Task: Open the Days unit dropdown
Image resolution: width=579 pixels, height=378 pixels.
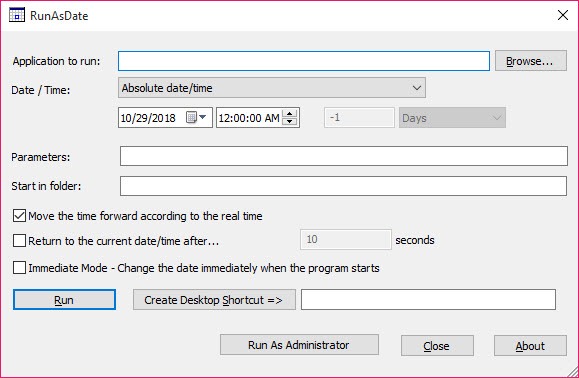Action: 452,118
